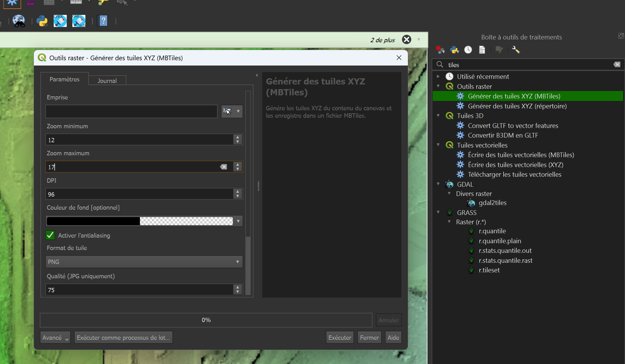The width and height of the screenshot is (625, 364).
Task: Open processing history clock icon
Action: click(468, 50)
